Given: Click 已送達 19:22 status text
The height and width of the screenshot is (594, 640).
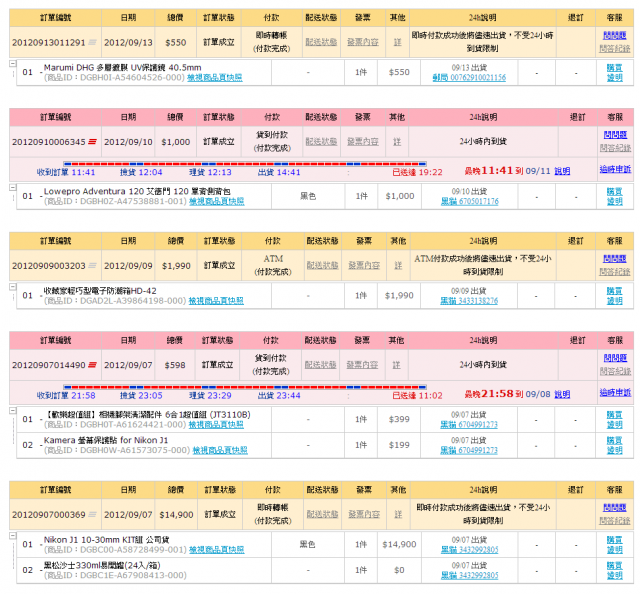Looking at the screenshot, I should [x=417, y=172].
